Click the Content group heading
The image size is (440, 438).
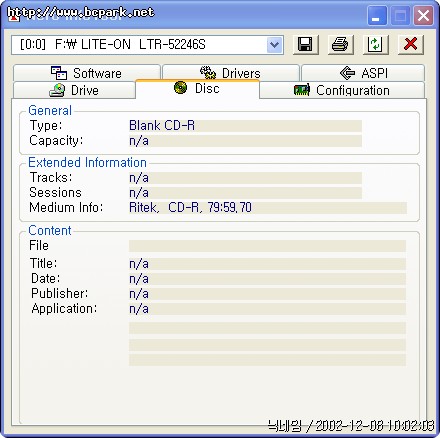(50, 231)
